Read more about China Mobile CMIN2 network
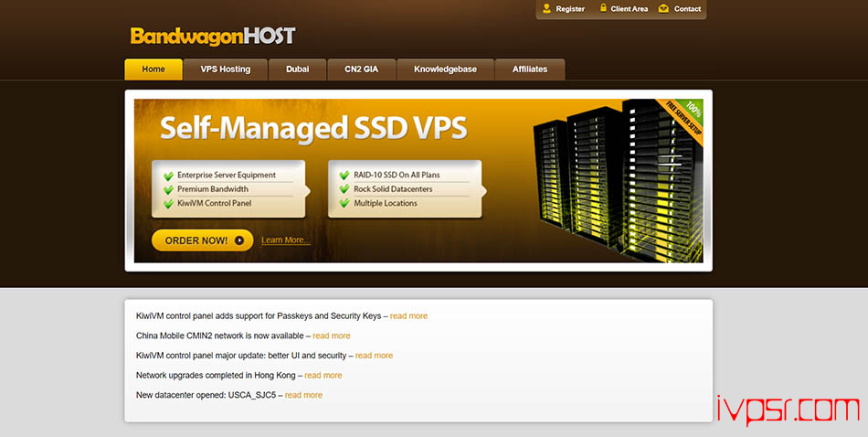868x437 pixels. click(x=331, y=336)
